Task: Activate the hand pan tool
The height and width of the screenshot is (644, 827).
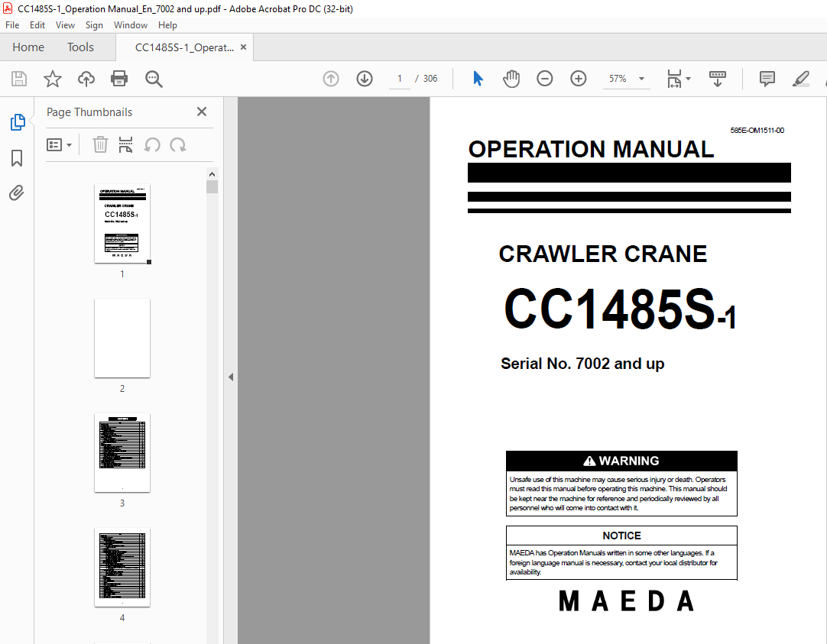Action: click(511, 79)
